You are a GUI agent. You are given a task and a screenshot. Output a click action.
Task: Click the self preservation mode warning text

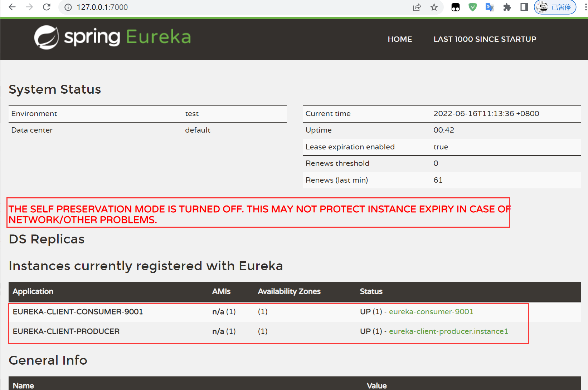(260, 214)
